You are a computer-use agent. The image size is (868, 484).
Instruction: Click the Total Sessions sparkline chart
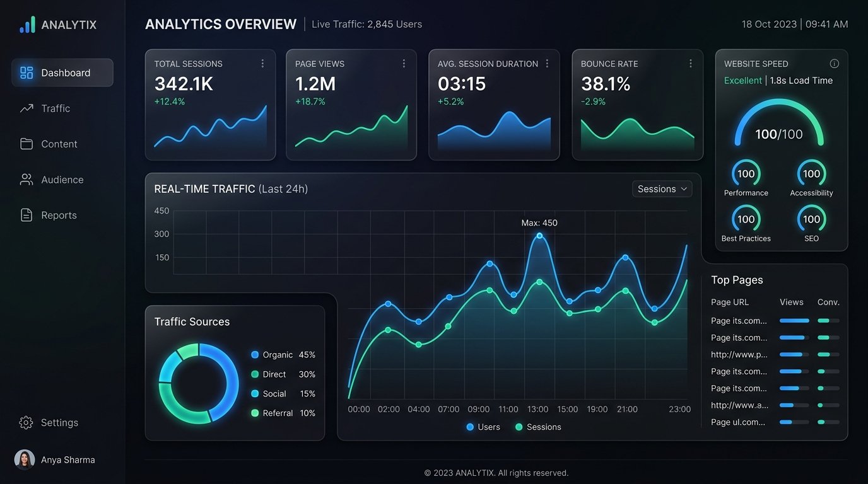coord(210,128)
